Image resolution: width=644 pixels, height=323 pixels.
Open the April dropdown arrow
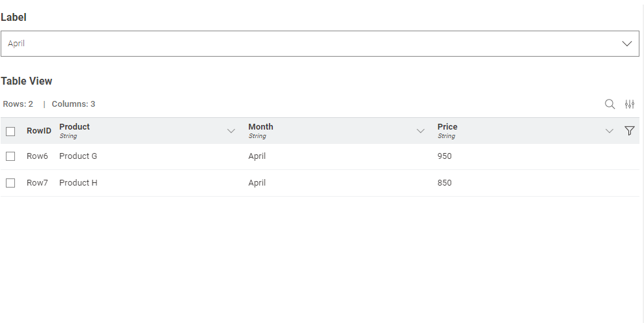point(627,44)
